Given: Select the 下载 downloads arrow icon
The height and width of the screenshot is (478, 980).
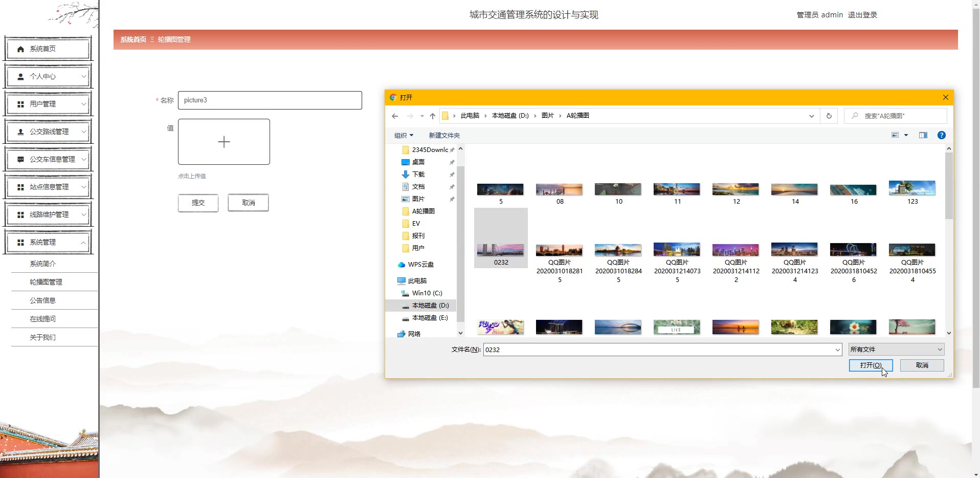Looking at the screenshot, I should pos(406,175).
